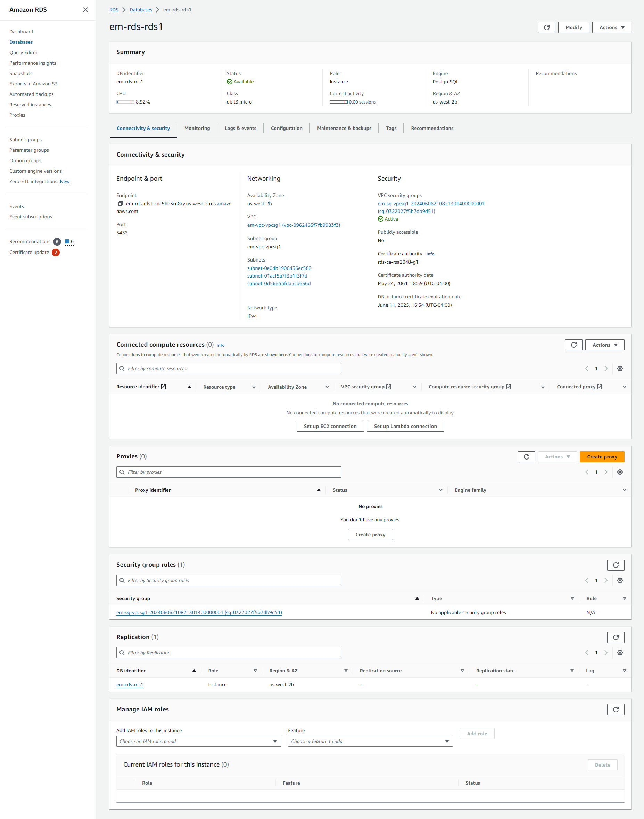Open external link icon beside Compute resource security group
The image size is (644, 819).
click(x=508, y=387)
